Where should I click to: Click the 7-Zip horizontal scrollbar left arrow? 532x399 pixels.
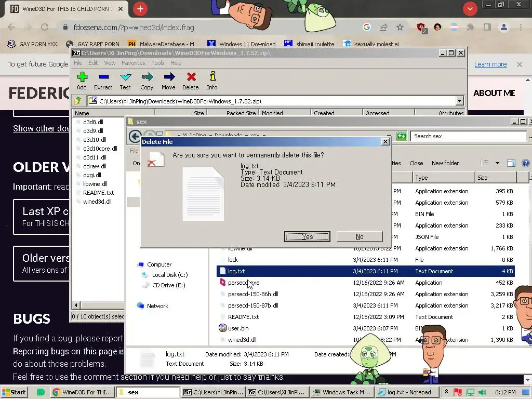76,305
